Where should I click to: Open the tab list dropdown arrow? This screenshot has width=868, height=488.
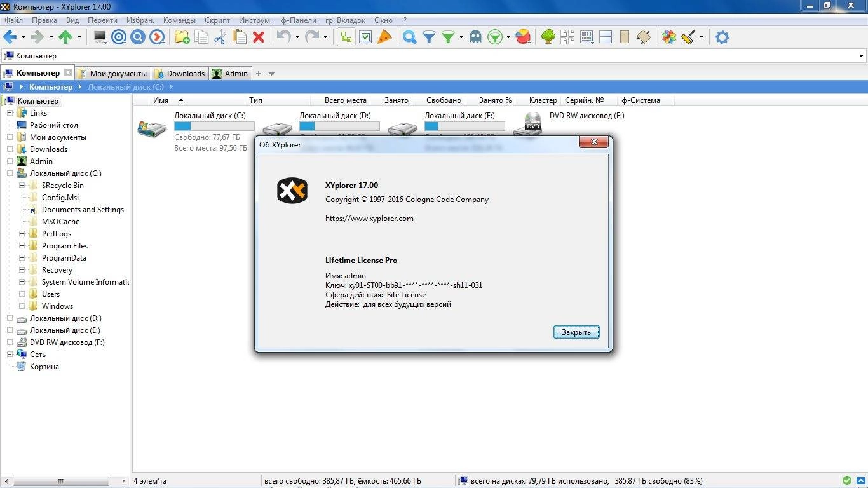[271, 74]
